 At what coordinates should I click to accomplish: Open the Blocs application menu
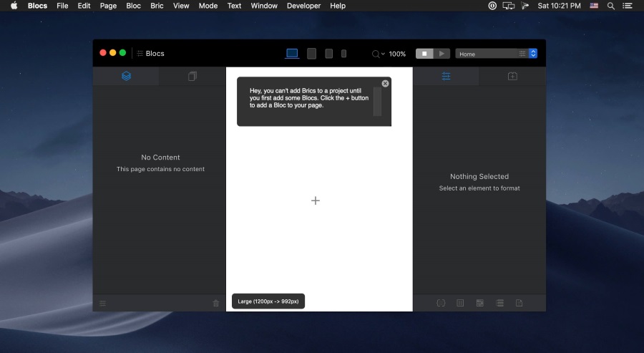tap(37, 6)
